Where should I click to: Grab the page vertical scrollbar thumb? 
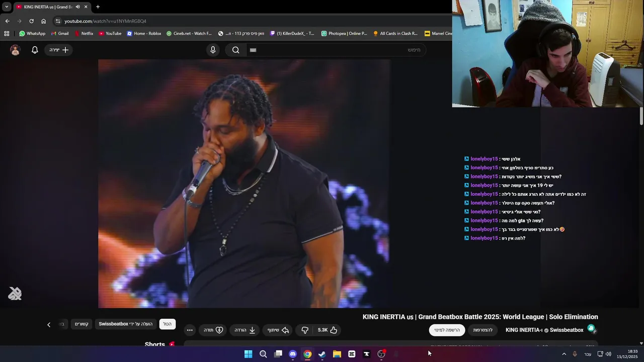pos(641,117)
